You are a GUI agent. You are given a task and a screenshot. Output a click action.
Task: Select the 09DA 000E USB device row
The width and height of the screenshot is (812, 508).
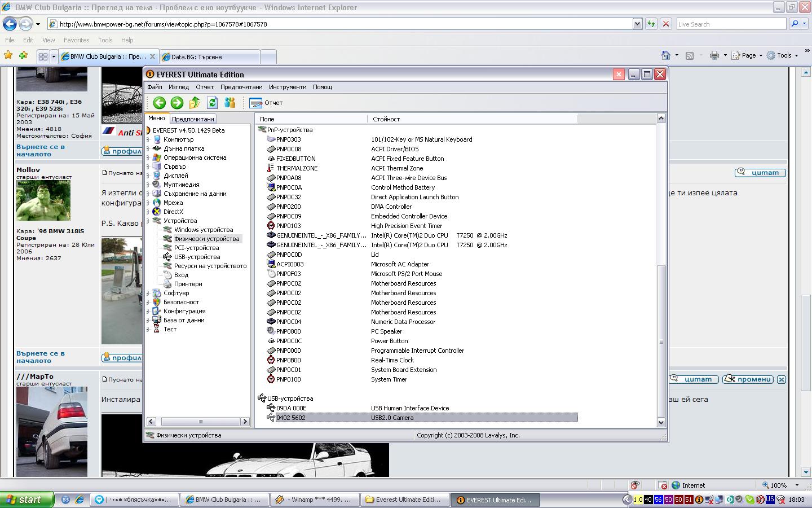pos(422,408)
